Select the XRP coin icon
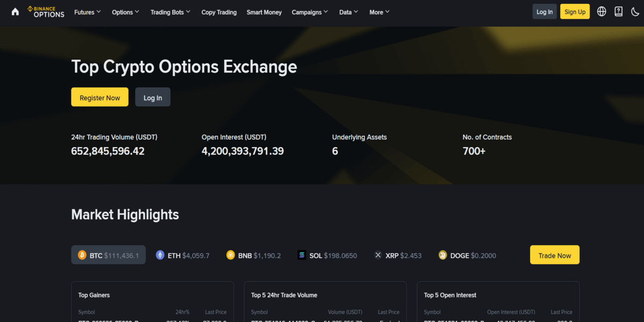The image size is (644, 322). click(x=378, y=255)
